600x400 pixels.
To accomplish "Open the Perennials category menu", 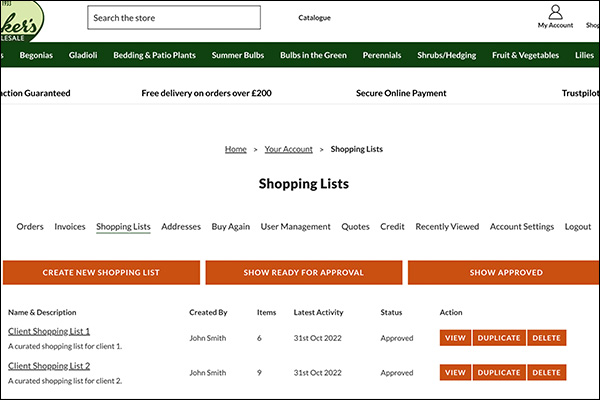I will [382, 55].
